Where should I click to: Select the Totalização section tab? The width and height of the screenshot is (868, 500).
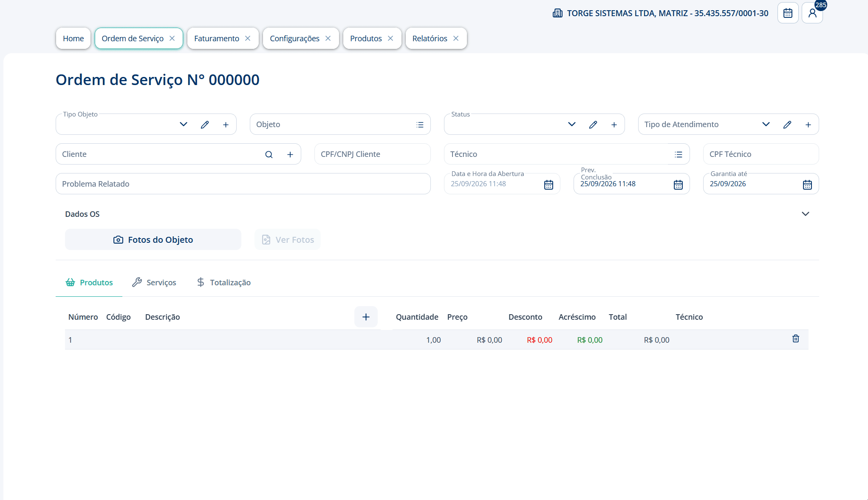pyautogui.click(x=223, y=282)
